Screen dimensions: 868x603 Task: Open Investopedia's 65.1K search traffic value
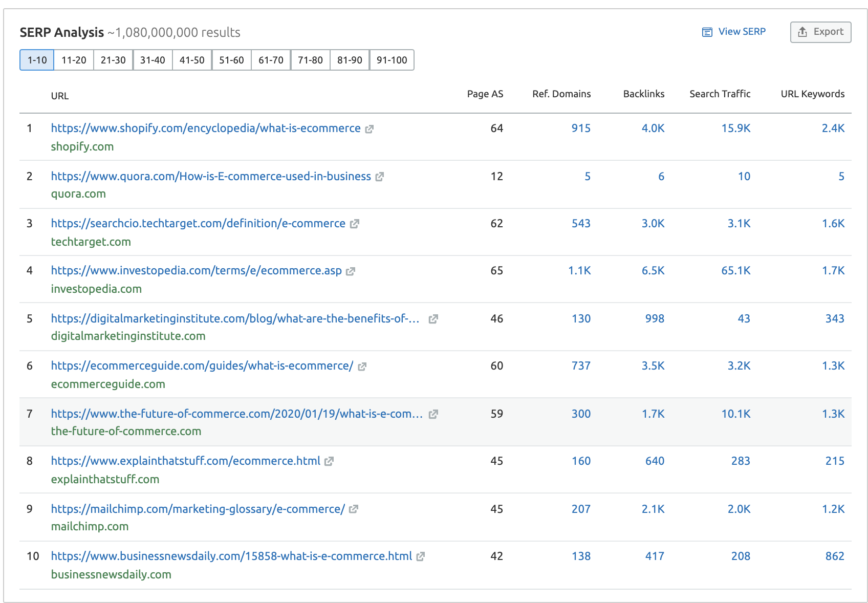pyautogui.click(x=735, y=270)
